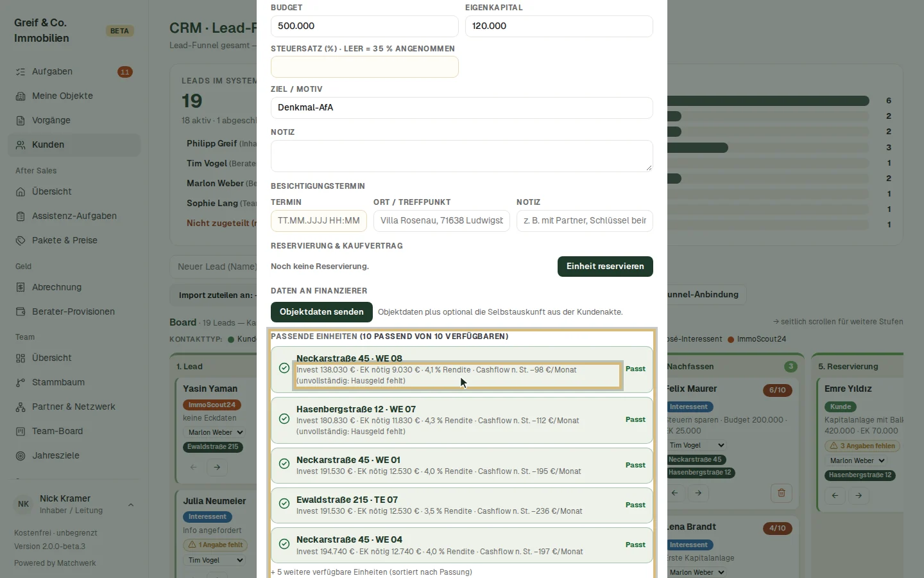Click the Ziel / Motiv field with Denkmal-AfA
This screenshot has height=578, width=924.
462,108
